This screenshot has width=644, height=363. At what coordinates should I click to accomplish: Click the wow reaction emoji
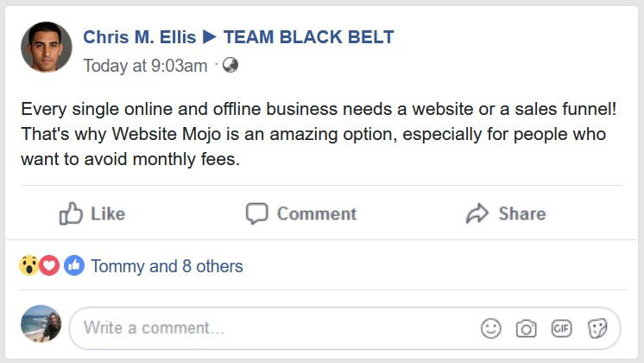point(29,266)
